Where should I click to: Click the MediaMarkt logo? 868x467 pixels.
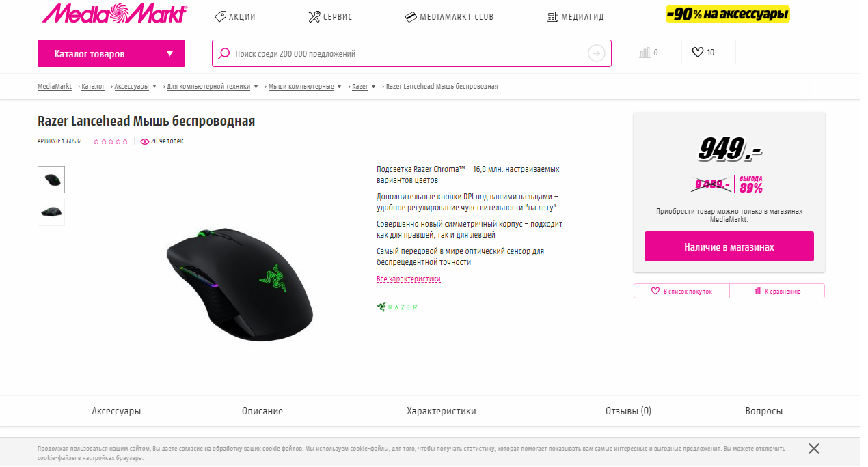pyautogui.click(x=113, y=14)
